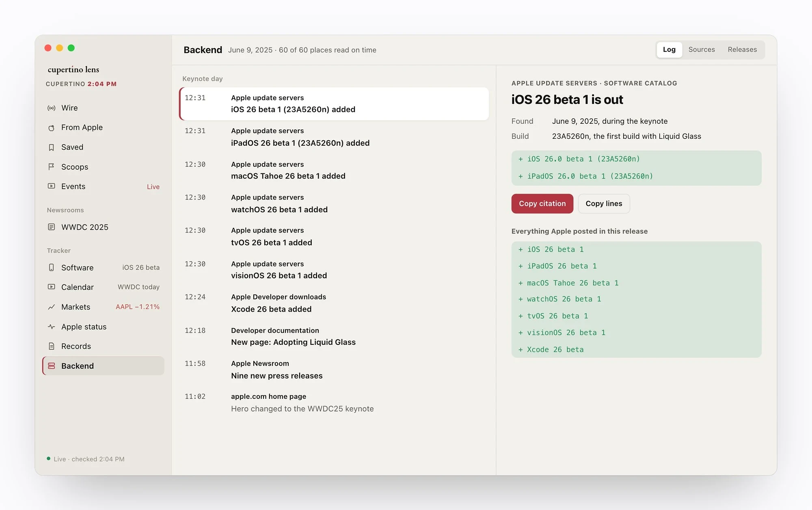Click the WWDC today calendar label
The height and width of the screenshot is (510, 812).
tap(138, 287)
